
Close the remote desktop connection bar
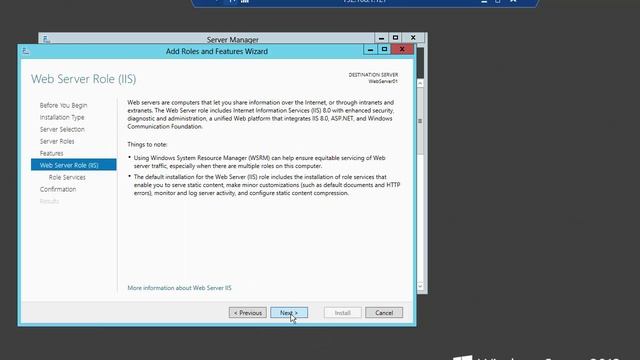coord(513,2)
